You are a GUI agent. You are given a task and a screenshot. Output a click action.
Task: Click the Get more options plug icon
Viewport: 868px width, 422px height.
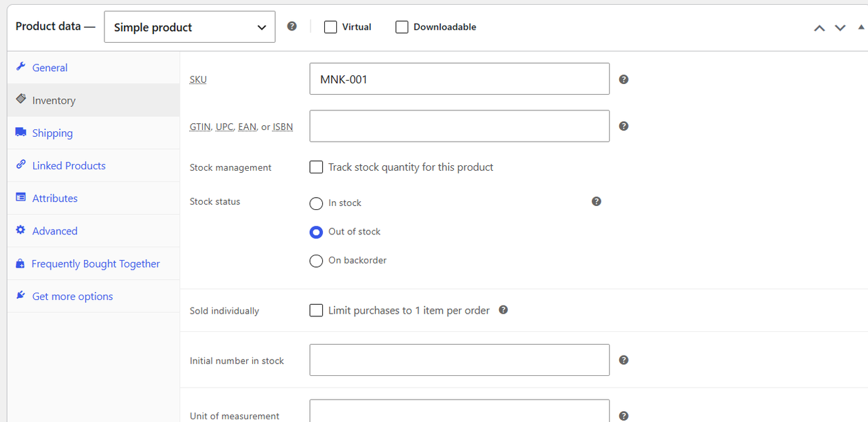point(20,295)
